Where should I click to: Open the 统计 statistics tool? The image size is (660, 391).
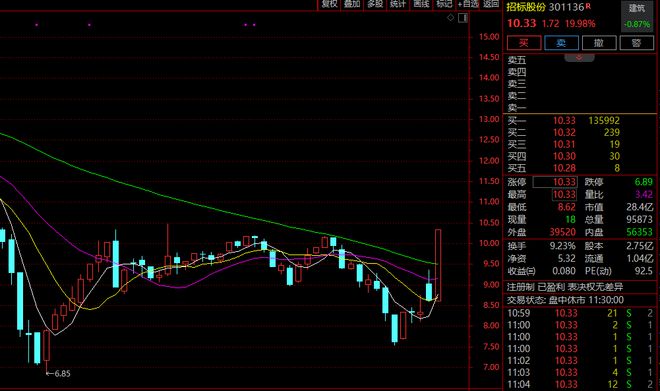[x=398, y=4]
